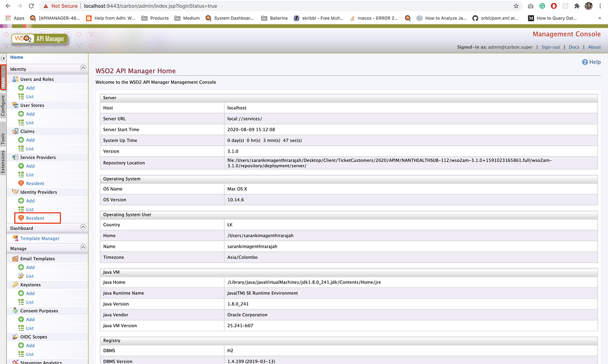Click Add plus icon under Users and Roles
Viewport: 608px width, 364px height.
tap(21, 88)
